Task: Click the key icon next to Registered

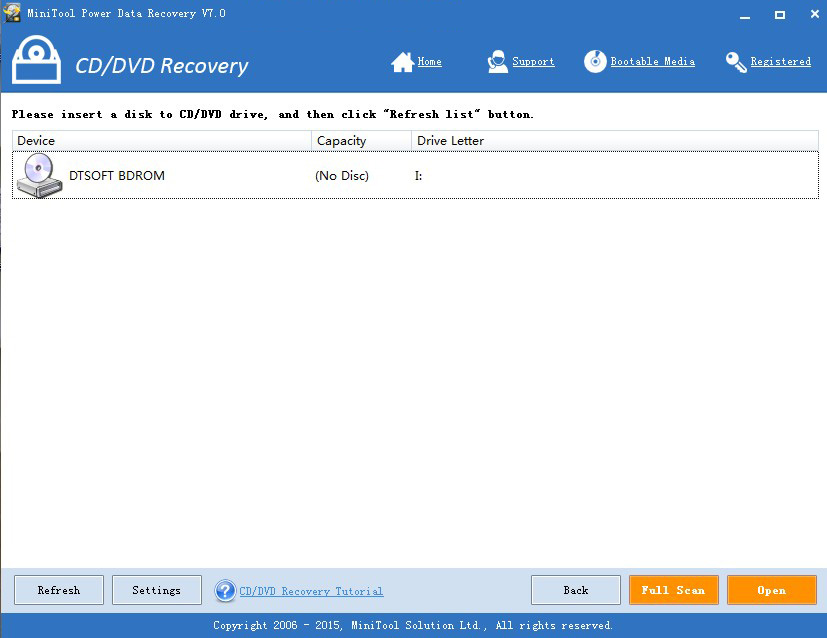Action: coord(736,62)
